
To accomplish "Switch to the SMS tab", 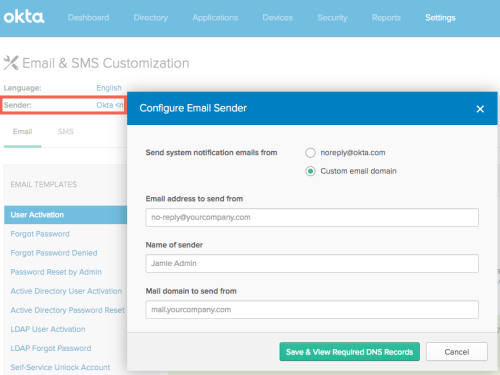I will click(x=66, y=132).
